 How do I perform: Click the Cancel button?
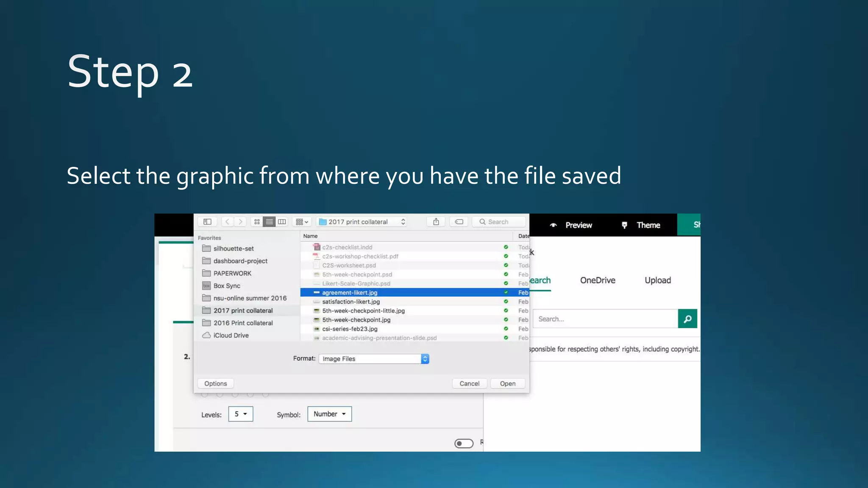pos(469,383)
